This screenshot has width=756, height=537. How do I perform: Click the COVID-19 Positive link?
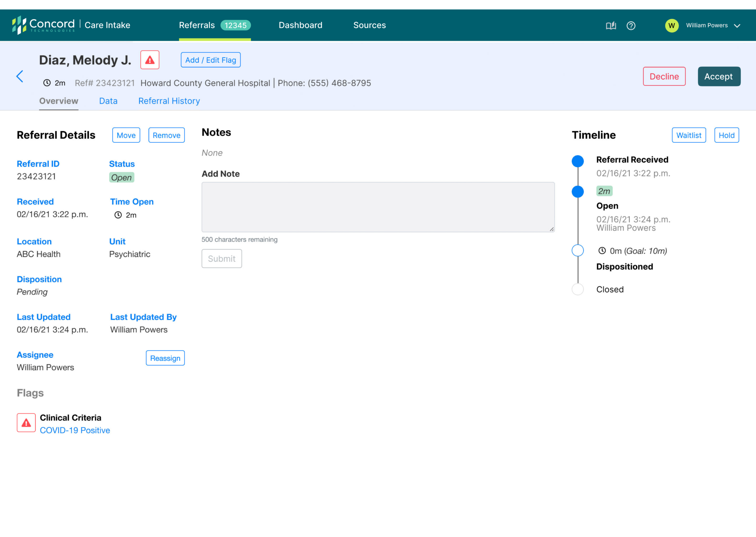pos(75,430)
